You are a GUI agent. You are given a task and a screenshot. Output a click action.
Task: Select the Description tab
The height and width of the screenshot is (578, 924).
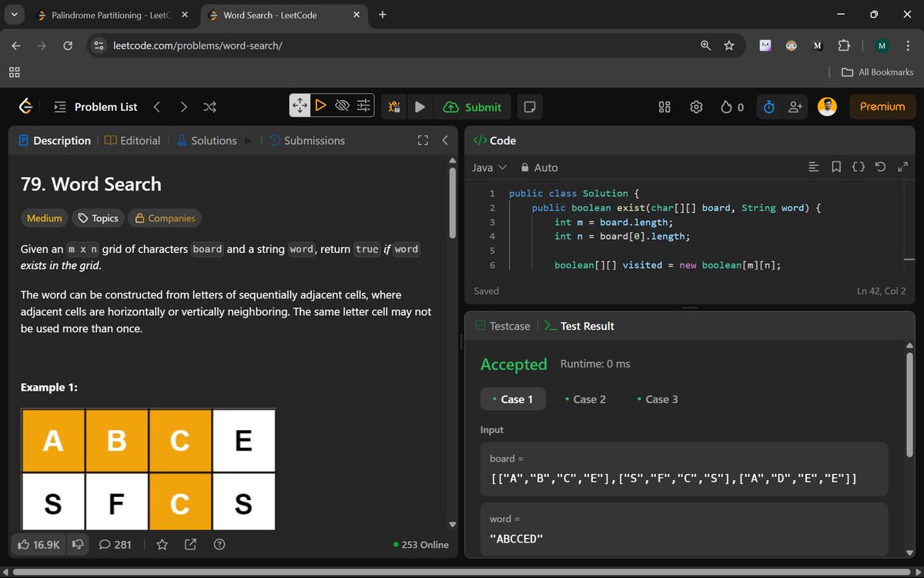[x=55, y=140]
